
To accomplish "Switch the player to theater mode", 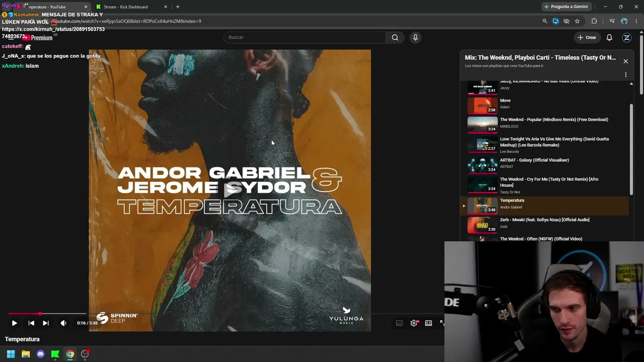I will click(x=429, y=323).
